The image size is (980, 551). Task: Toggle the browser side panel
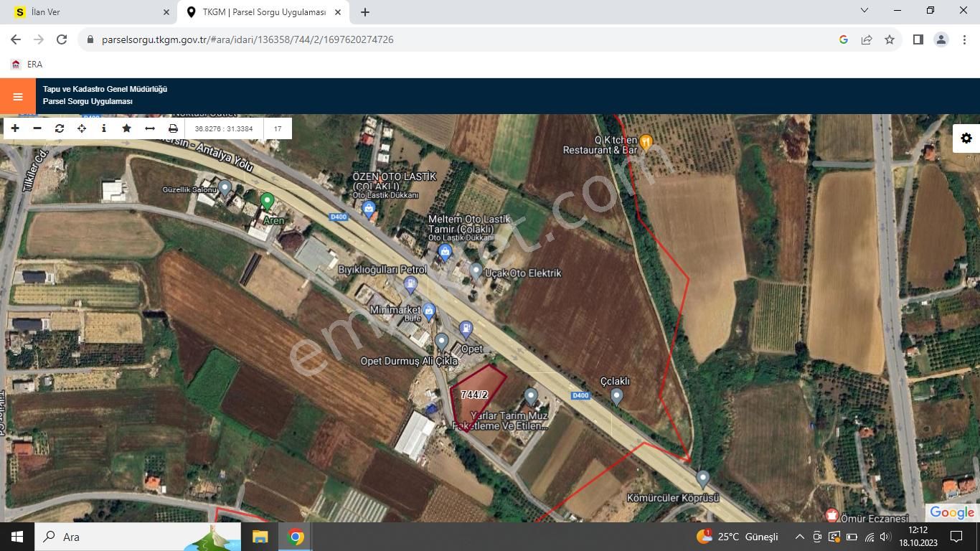(x=918, y=39)
